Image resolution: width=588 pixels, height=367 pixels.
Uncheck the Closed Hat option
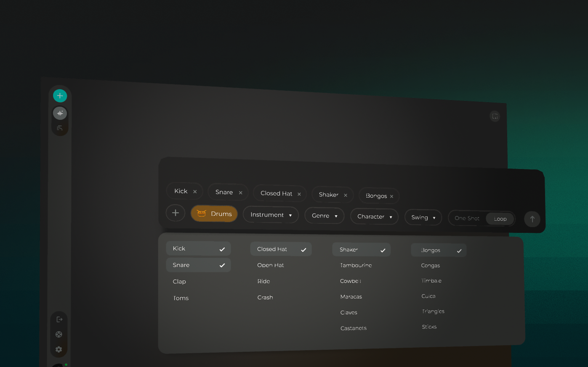(281, 249)
